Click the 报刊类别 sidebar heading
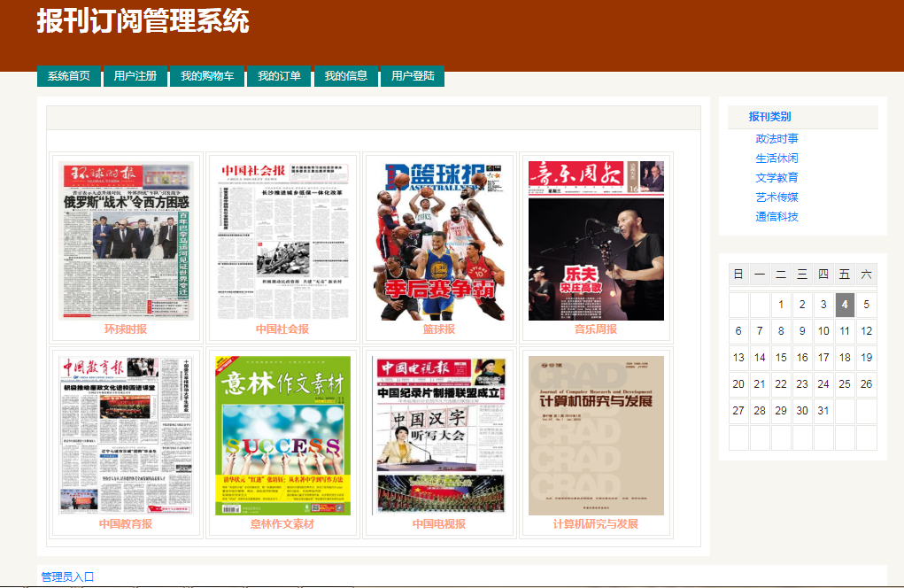904x588 pixels. (769, 116)
